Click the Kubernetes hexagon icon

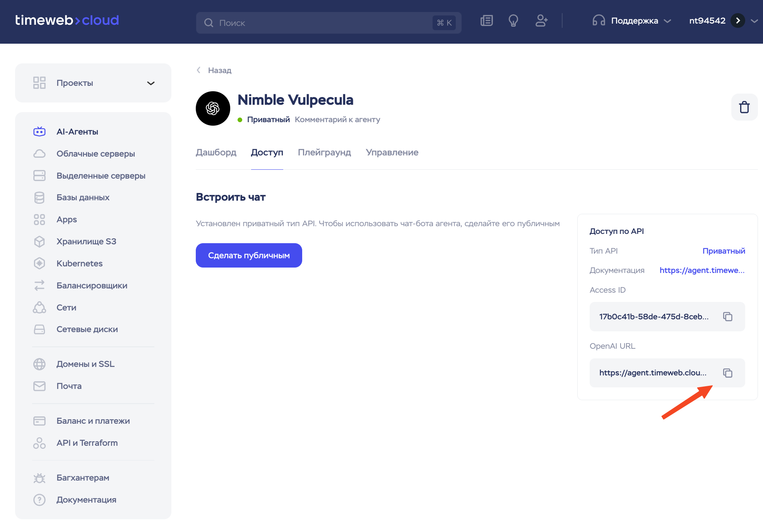pyautogui.click(x=39, y=263)
